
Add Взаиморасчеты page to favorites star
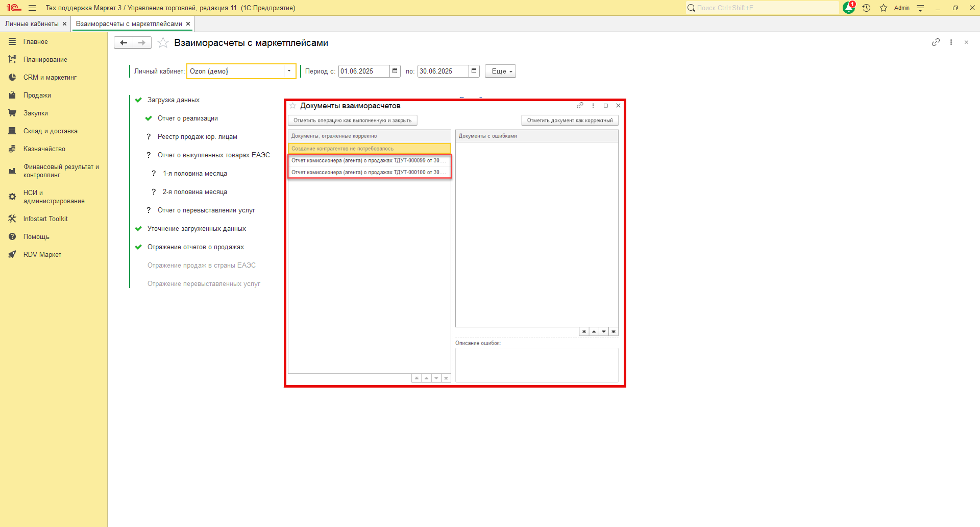click(163, 43)
